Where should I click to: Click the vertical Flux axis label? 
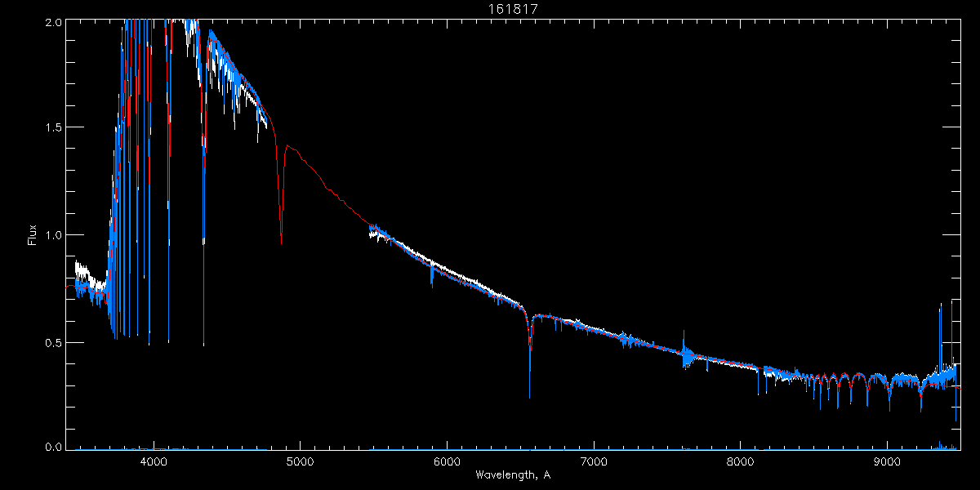pyautogui.click(x=33, y=235)
